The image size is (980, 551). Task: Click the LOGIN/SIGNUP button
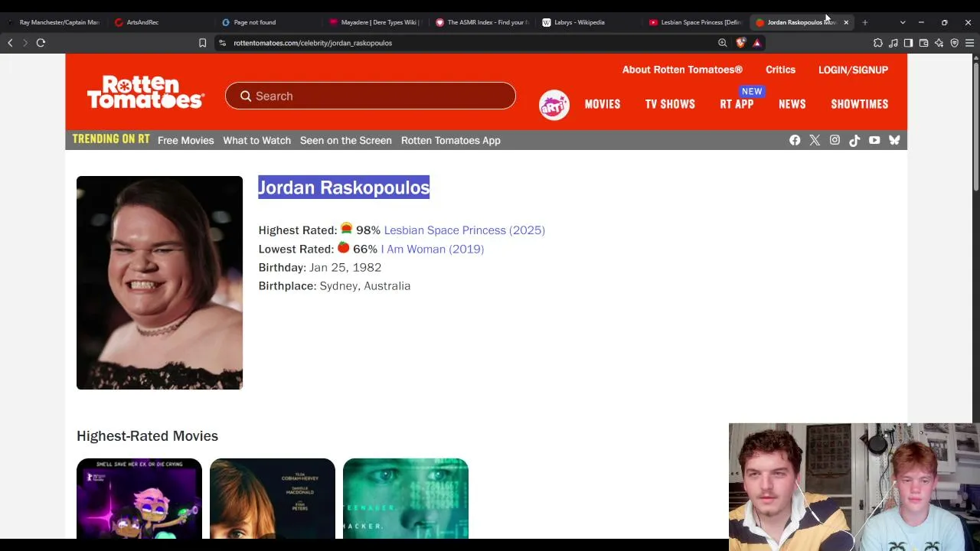853,70
